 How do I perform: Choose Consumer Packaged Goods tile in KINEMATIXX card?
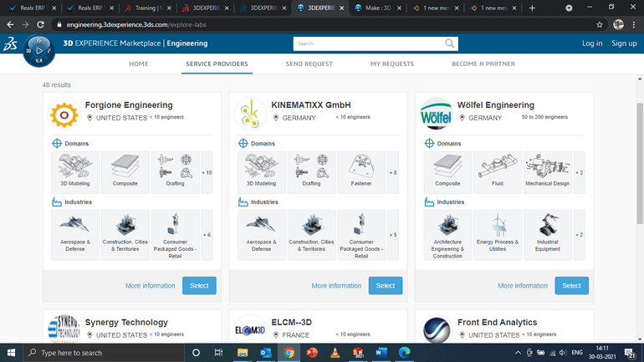(x=361, y=235)
